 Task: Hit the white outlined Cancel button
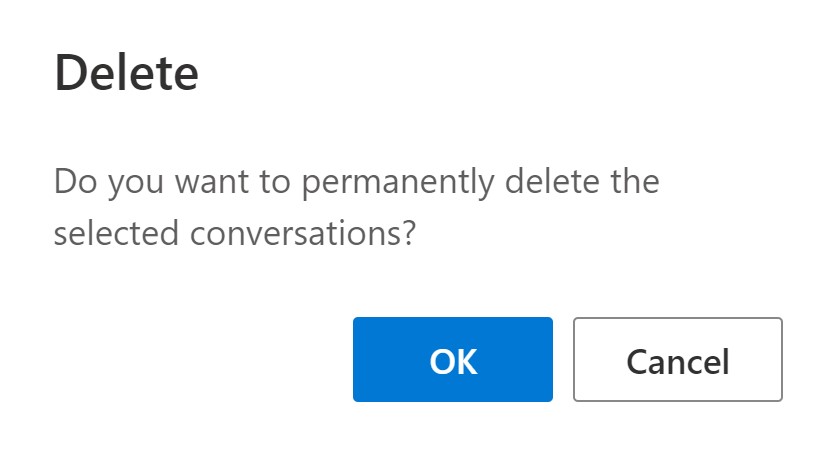[678, 360]
